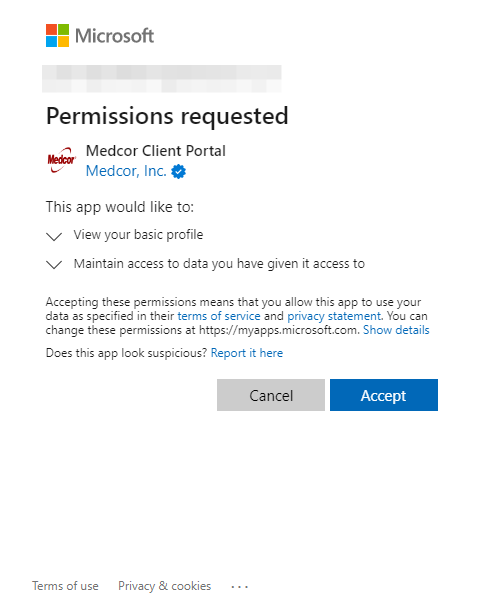
Task: Open the Medcor, Inc. publisher link
Action: [x=126, y=171]
